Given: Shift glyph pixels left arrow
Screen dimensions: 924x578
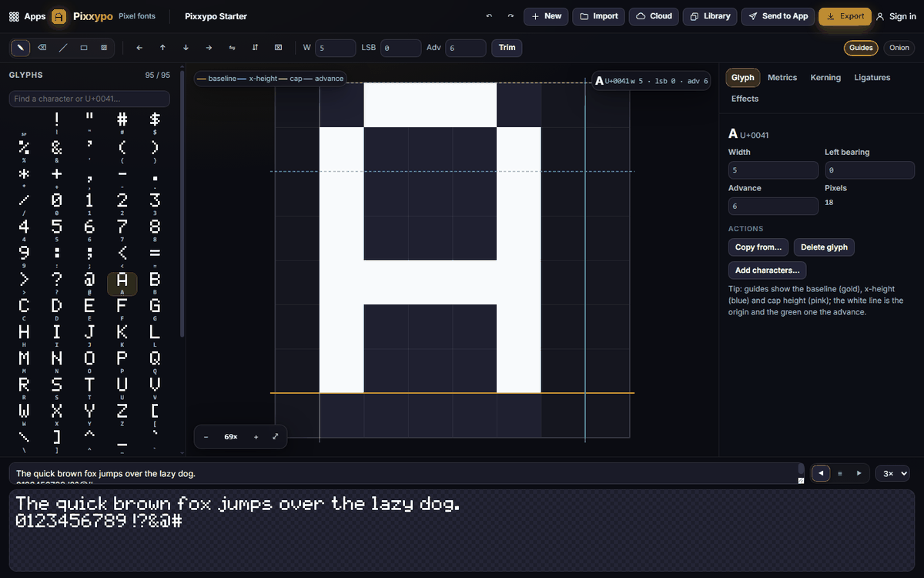Looking at the screenshot, I should [139, 48].
